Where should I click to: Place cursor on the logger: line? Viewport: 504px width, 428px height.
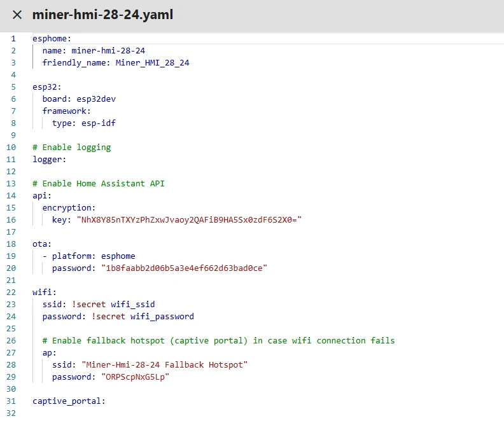[x=50, y=160]
